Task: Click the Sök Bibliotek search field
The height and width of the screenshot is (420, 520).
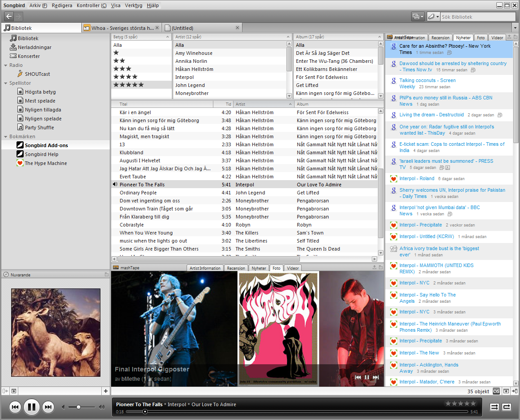Action: [477, 16]
